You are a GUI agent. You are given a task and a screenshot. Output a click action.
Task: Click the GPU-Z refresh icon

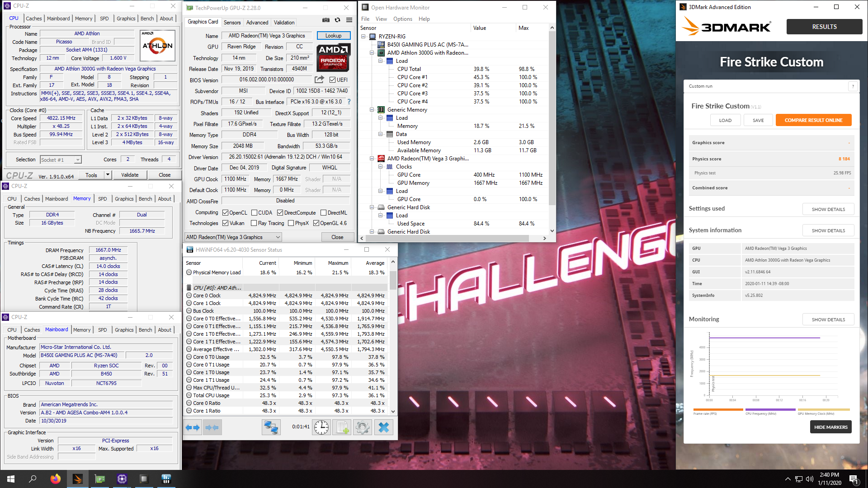[x=337, y=20]
